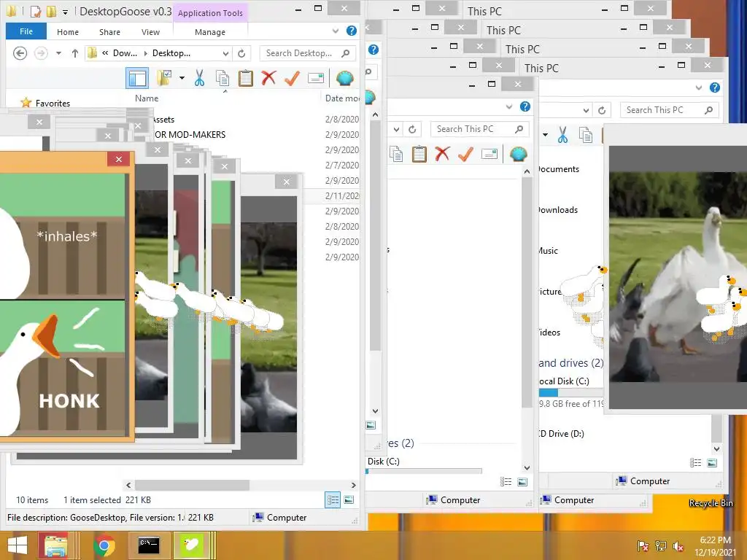Image resolution: width=747 pixels, height=560 pixels.
Task: Select Details view in This PC window listing Documents
Action: [x=695, y=463]
